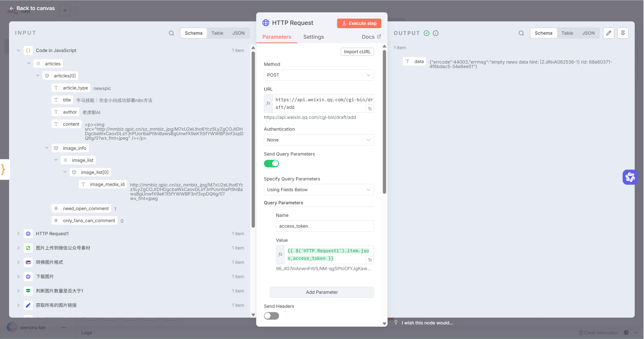This screenshot has width=644, height=339.
Task: Expand the URL expression editor icon
Action: 370,109
